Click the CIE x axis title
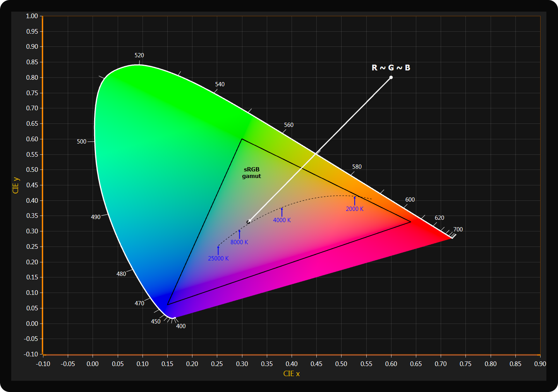 coord(291,373)
